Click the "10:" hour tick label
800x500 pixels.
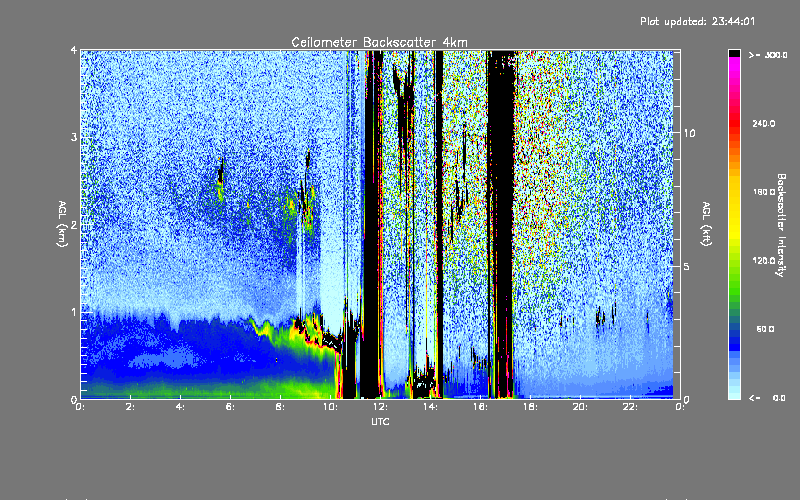[330, 407]
